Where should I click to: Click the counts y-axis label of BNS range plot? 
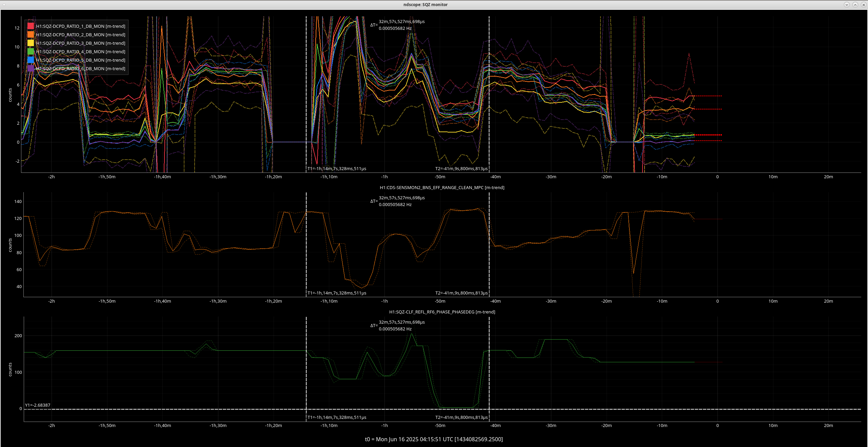coord(10,245)
